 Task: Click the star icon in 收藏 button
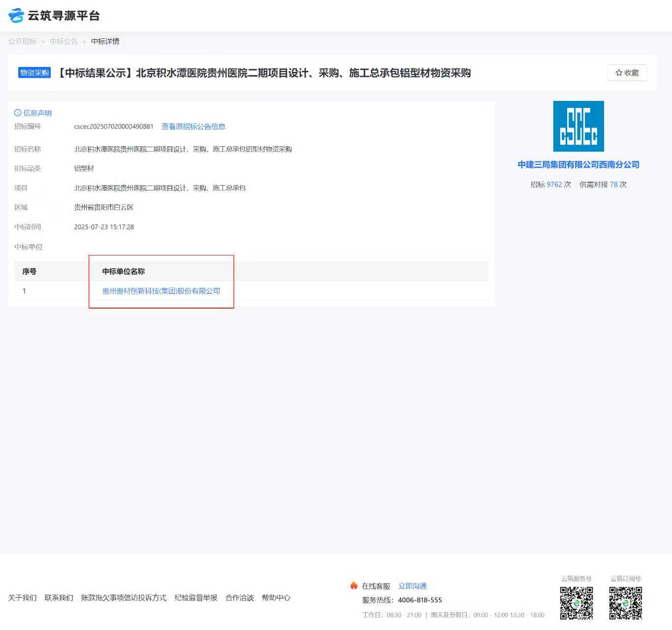tap(619, 73)
